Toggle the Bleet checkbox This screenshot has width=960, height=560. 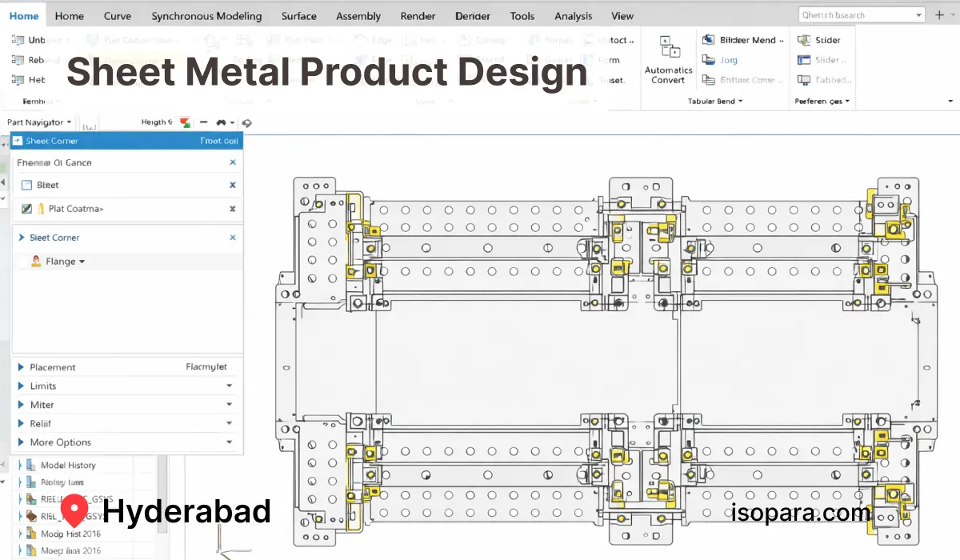coord(27,185)
